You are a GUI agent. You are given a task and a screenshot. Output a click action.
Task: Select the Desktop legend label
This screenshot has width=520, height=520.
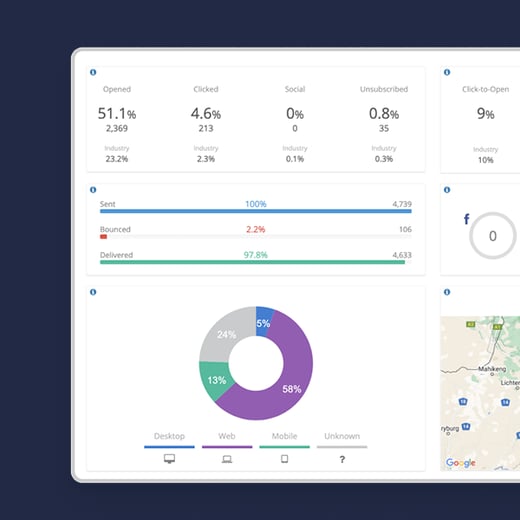point(169,436)
